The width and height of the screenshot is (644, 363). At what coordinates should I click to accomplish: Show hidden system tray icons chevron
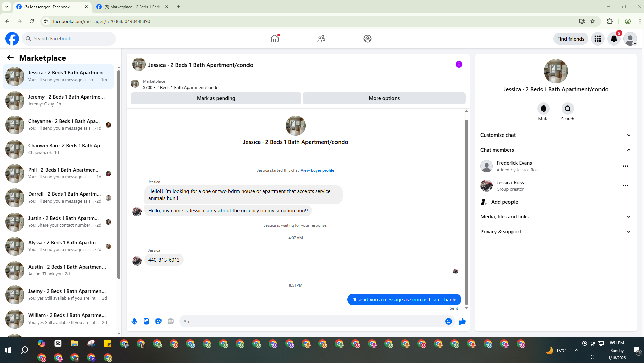(576, 350)
